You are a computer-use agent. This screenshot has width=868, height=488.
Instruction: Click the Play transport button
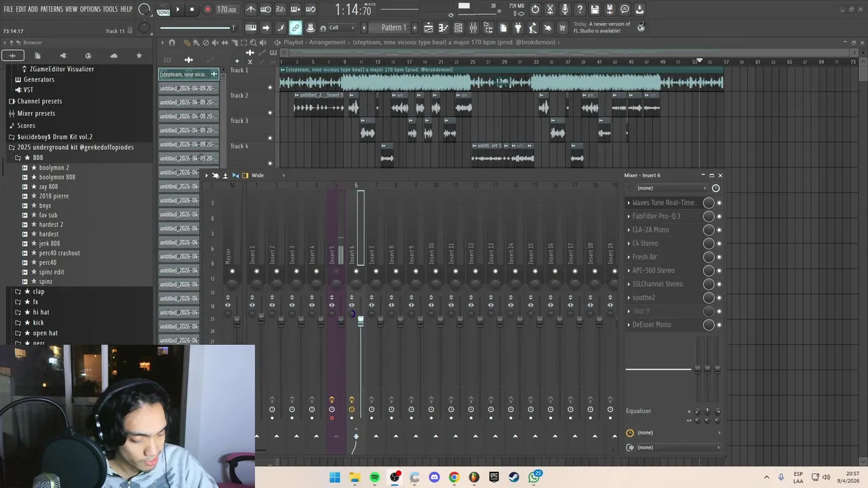[178, 9]
